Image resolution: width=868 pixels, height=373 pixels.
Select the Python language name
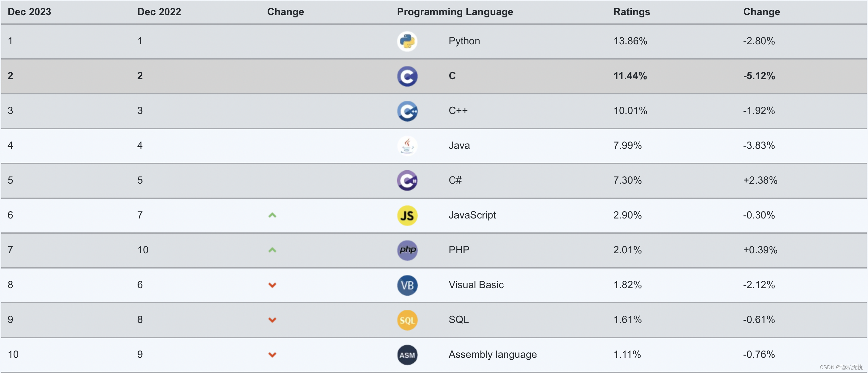click(x=464, y=41)
